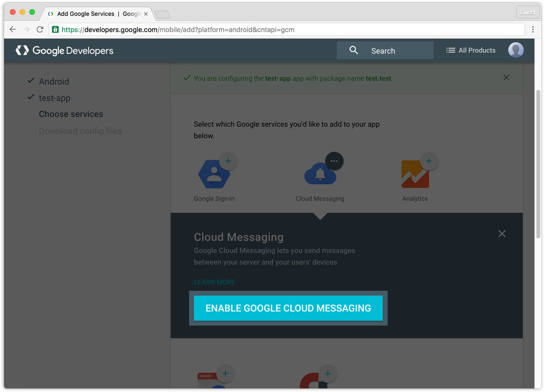Go to the Android step in sidebar
The height and width of the screenshot is (392, 544).
[x=54, y=82]
